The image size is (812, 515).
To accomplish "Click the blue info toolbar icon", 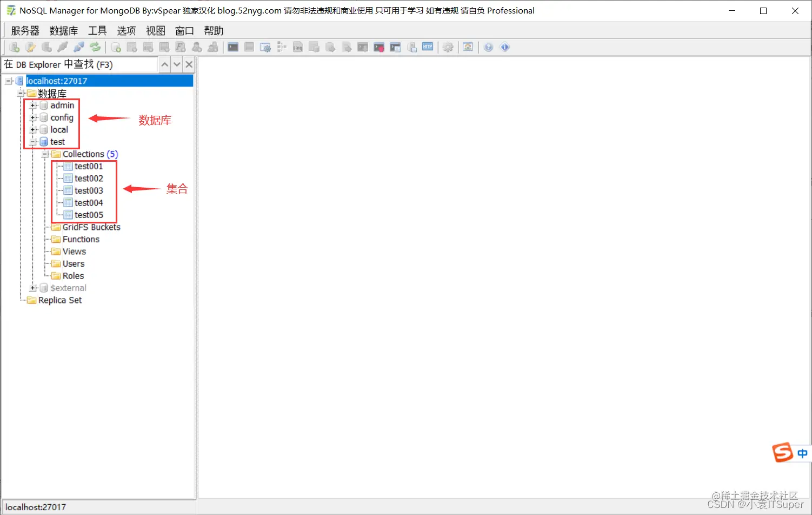I will [x=505, y=47].
